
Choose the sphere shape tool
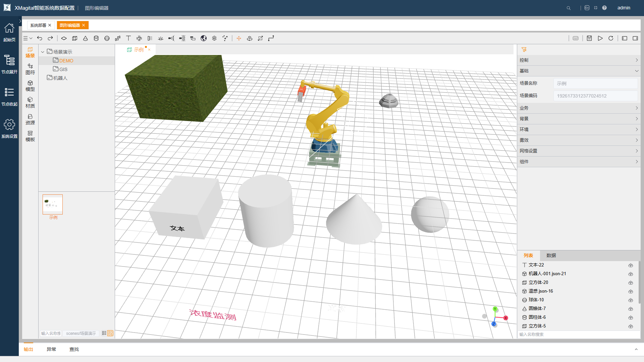tap(107, 39)
